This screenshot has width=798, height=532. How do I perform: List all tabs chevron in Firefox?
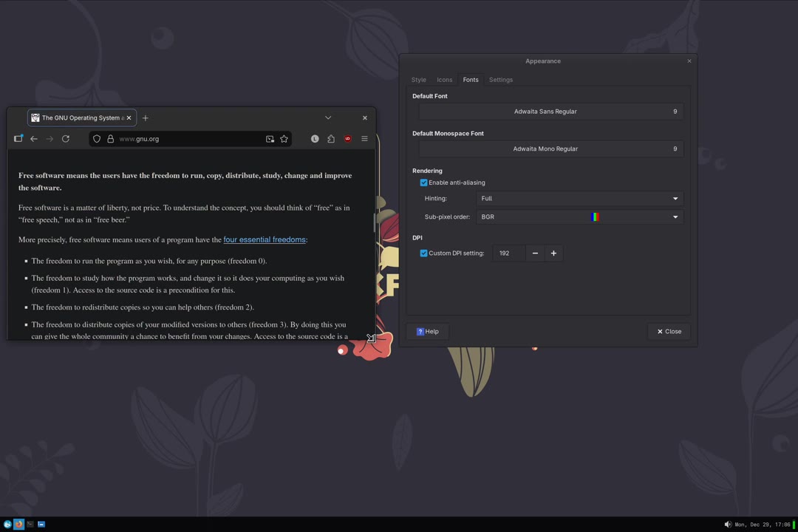pos(328,117)
